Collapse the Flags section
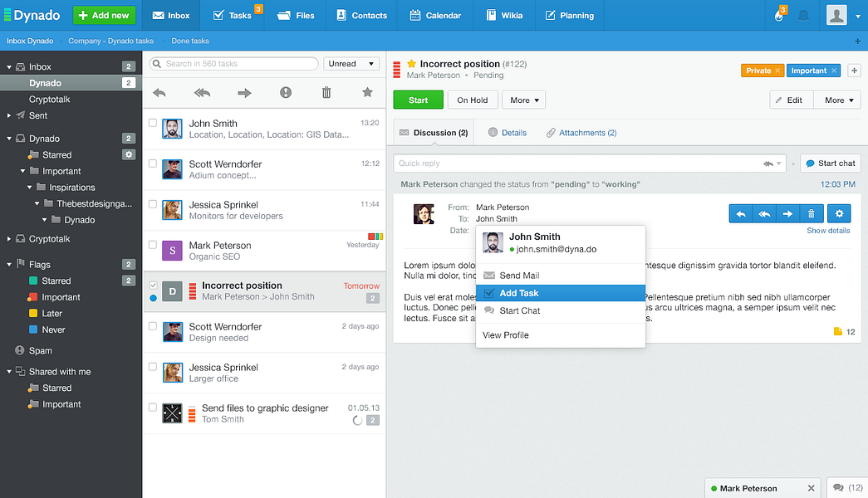This screenshot has width=868, height=498. [9, 265]
